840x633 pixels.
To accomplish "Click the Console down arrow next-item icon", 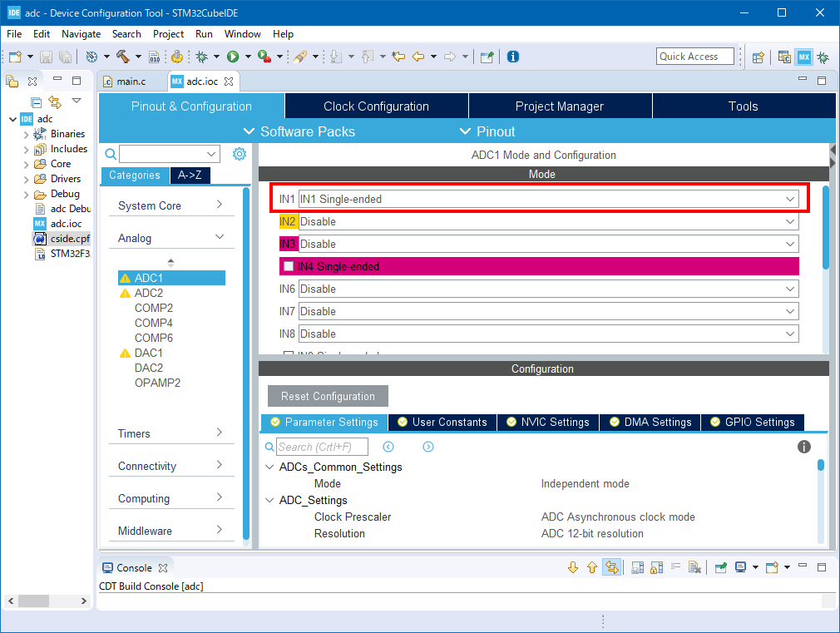I will 573,567.
